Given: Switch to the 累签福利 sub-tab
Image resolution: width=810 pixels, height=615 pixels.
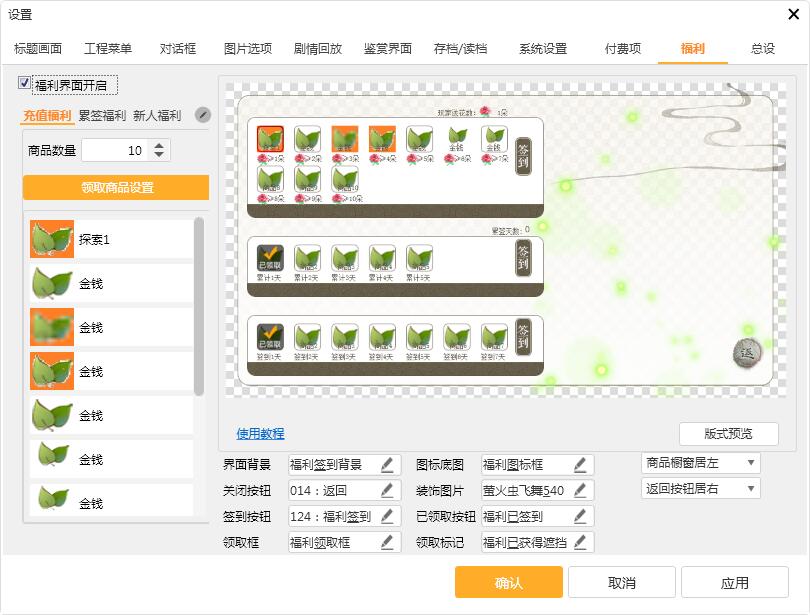Looking at the screenshot, I should [102, 116].
